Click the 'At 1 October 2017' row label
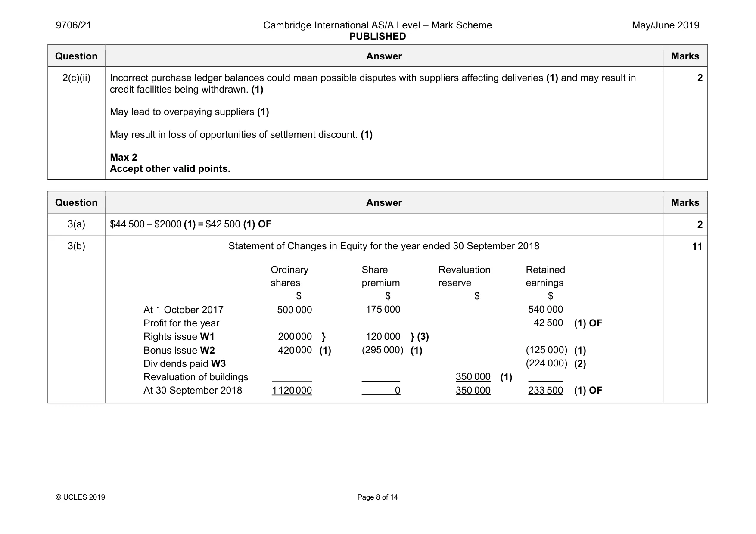The image size is (756, 534). [184, 310]
